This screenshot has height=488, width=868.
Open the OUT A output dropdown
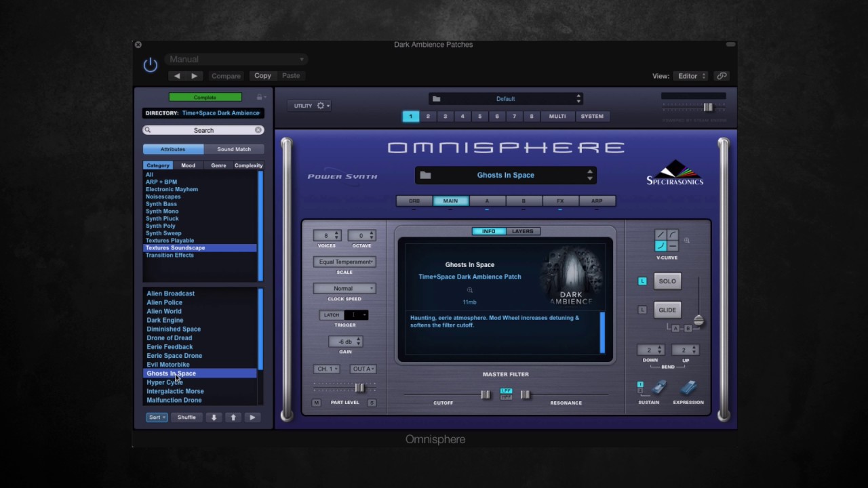(x=363, y=369)
